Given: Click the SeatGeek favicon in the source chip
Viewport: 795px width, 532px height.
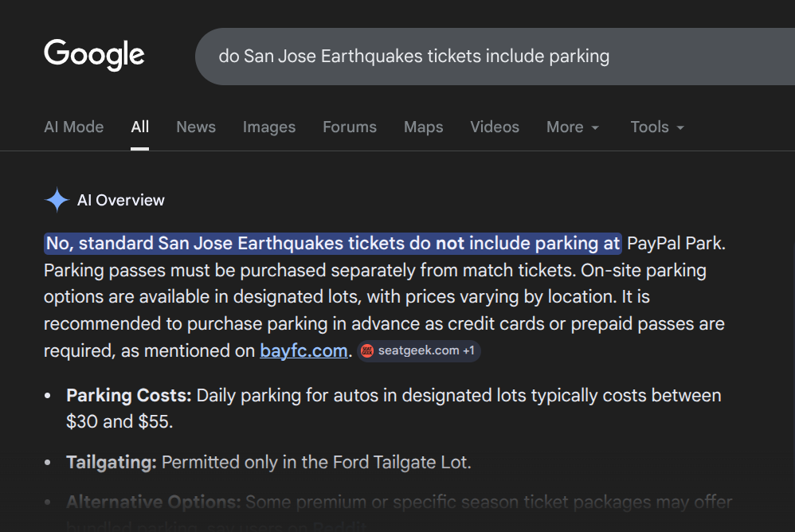Looking at the screenshot, I should [366, 351].
